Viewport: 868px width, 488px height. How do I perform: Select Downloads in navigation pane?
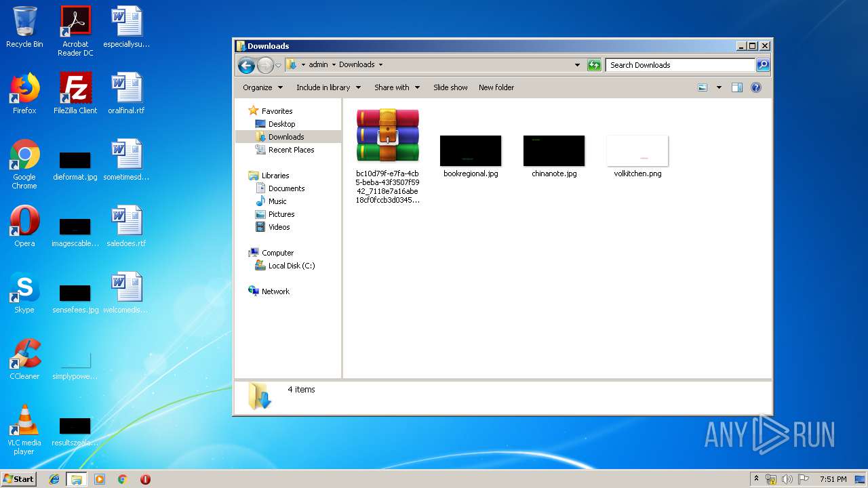[279, 137]
